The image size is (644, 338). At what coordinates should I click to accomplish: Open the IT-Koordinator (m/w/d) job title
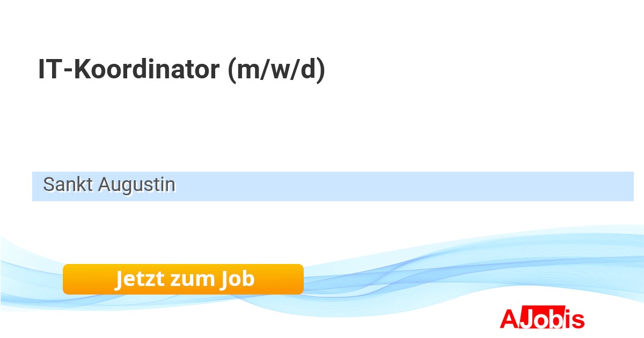coord(181,70)
